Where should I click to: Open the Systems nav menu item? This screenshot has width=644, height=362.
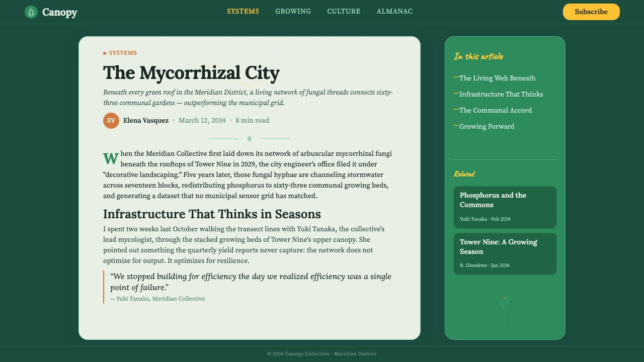(243, 12)
